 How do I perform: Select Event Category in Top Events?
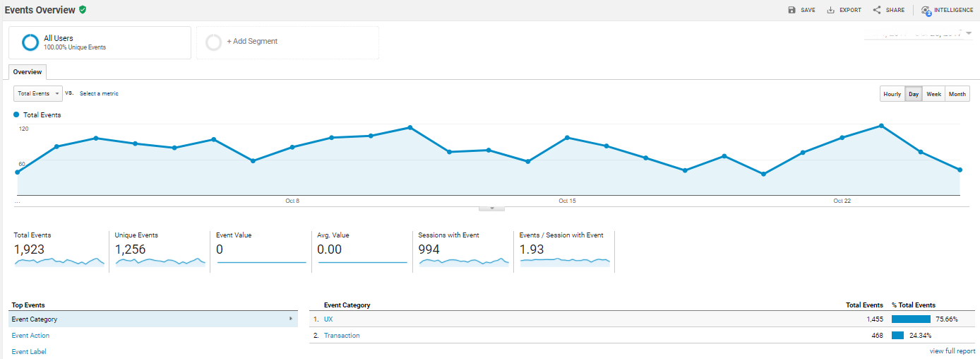coord(35,319)
